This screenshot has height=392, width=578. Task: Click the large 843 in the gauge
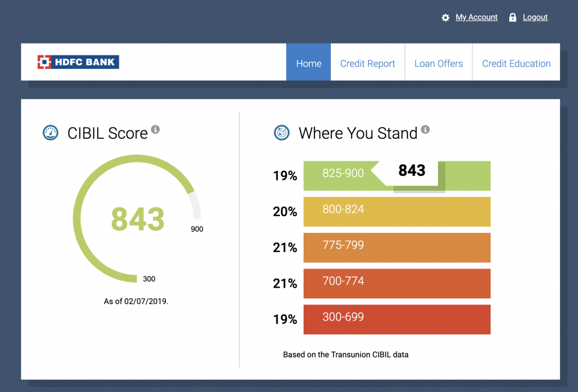click(x=137, y=219)
